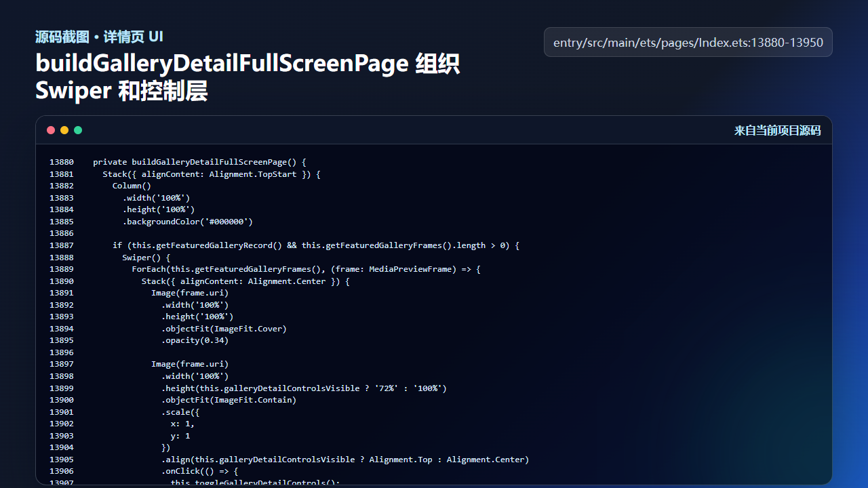Image resolution: width=868 pixels, height=488 pixels.
Task: Click line number 13906
Action: pyautogui.click(x=62, y=471)
